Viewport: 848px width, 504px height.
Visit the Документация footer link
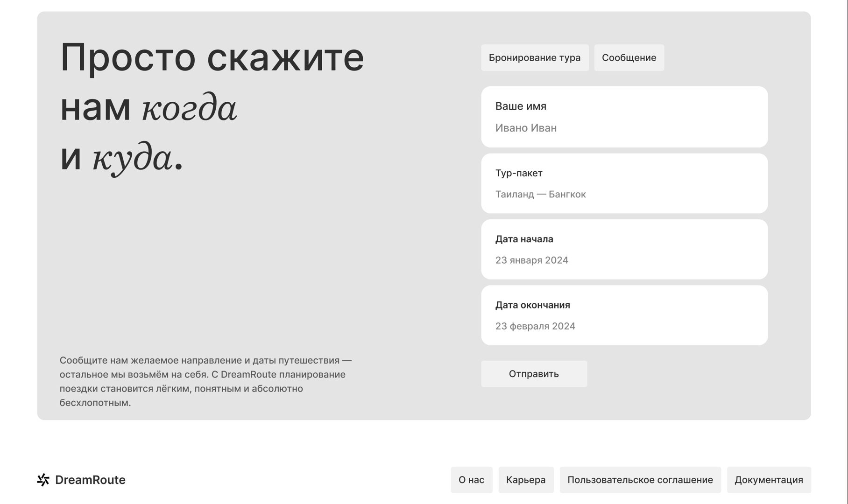click(769, 480)
